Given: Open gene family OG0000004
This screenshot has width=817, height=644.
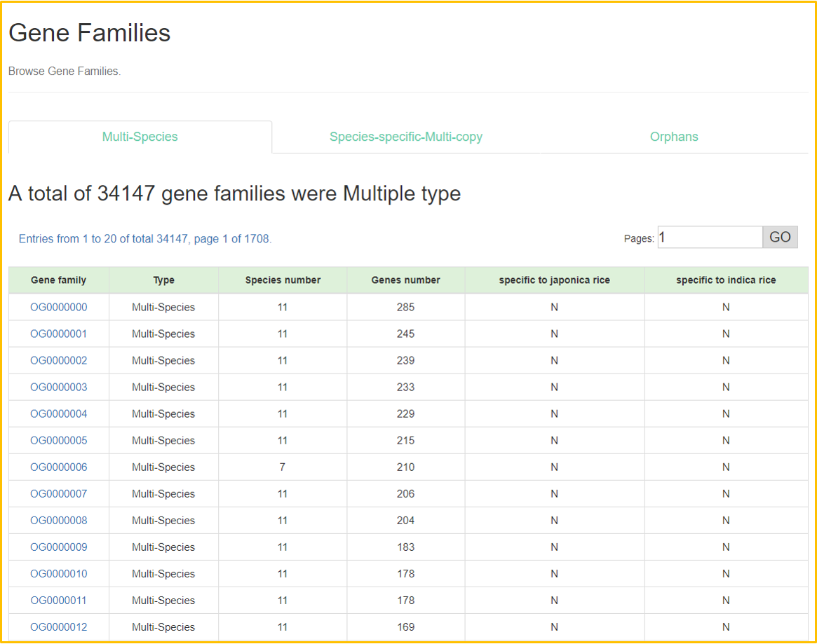Looking at the screenshot, I should coord(59,413).
